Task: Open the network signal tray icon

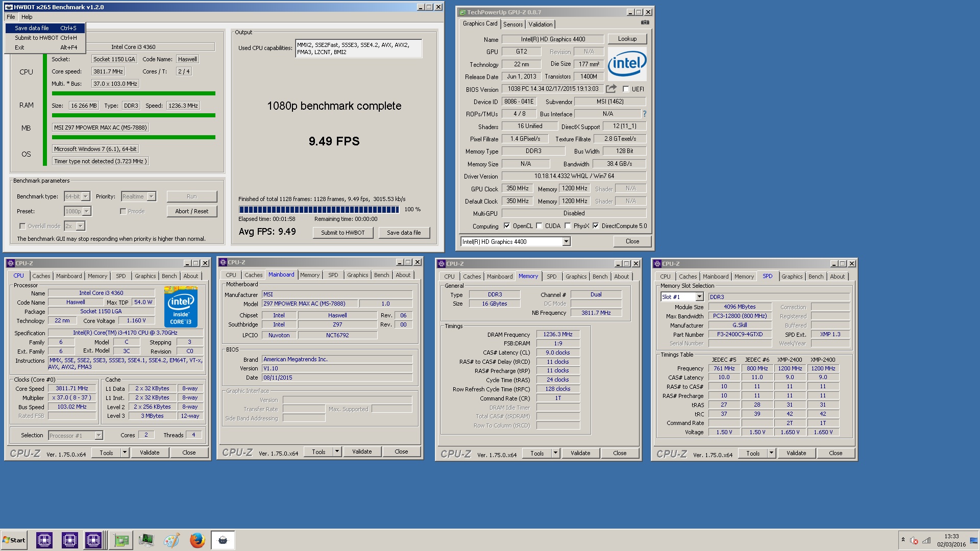Action: point(926,540)
